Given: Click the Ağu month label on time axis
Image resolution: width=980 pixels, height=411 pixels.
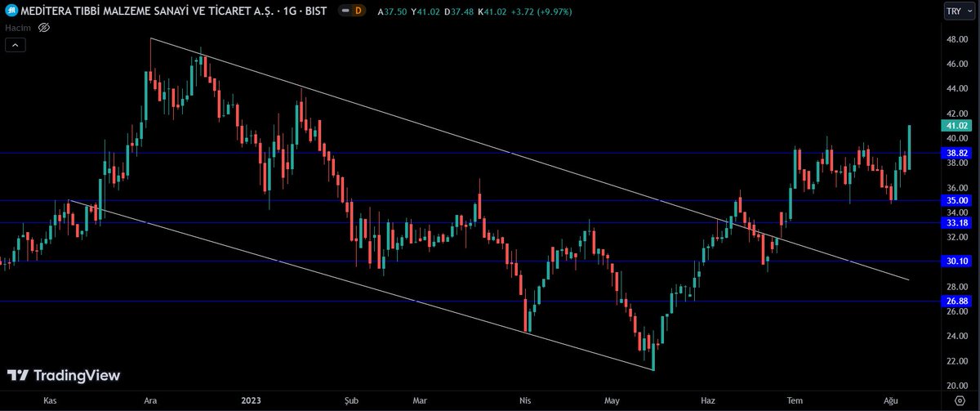Looking at the screenshot, I should [891, 401].
